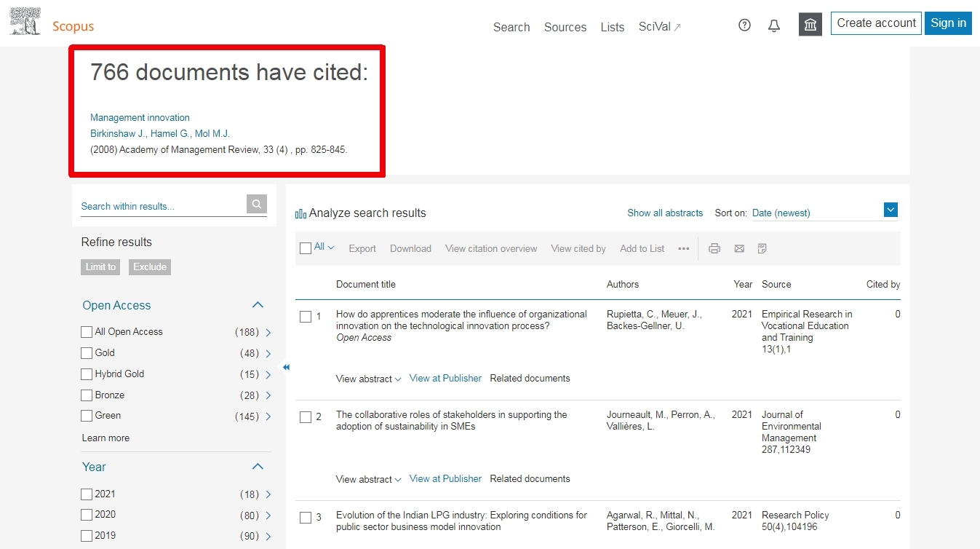The height and width of the screenshot is (549, 980).
Task: Open SciVal in the top navigation
Action: (x=660, y=27)
